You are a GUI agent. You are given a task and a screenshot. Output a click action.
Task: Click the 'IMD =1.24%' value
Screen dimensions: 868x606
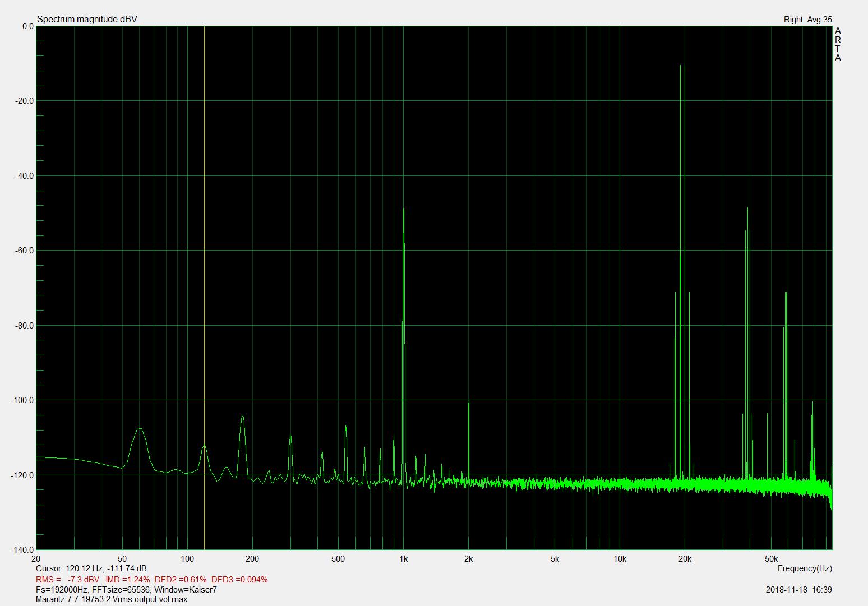(x=128, y=579)
